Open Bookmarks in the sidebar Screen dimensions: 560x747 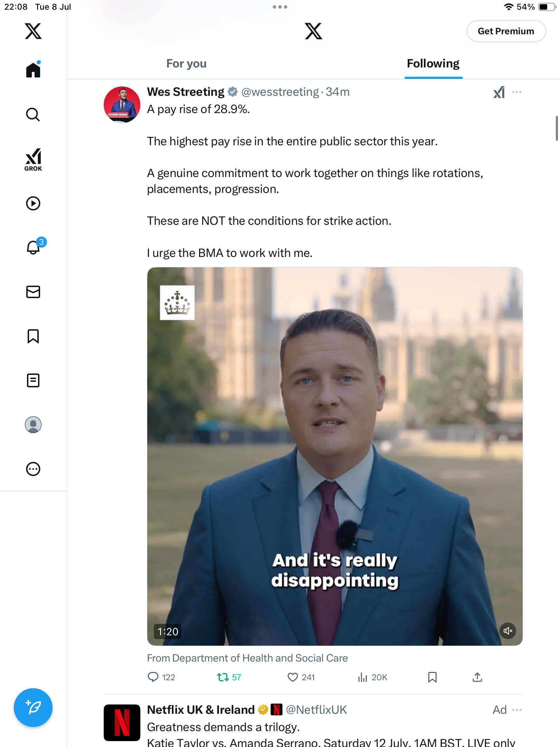tap(33, 336)
